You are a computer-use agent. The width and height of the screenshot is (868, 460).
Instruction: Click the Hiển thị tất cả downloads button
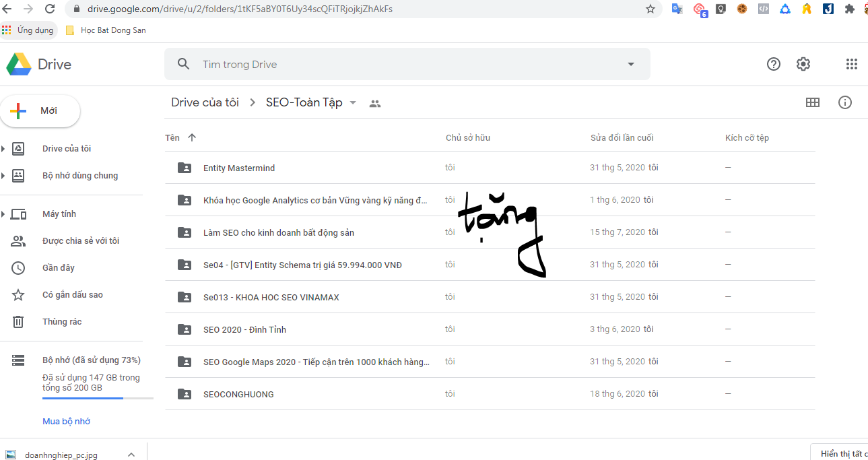click(x=840, y=453)
